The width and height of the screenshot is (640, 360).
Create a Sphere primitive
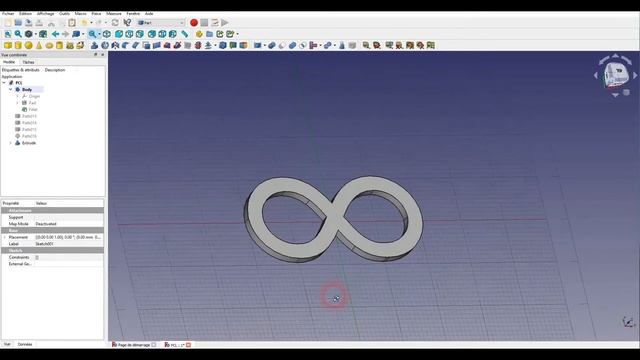point(29,45)
